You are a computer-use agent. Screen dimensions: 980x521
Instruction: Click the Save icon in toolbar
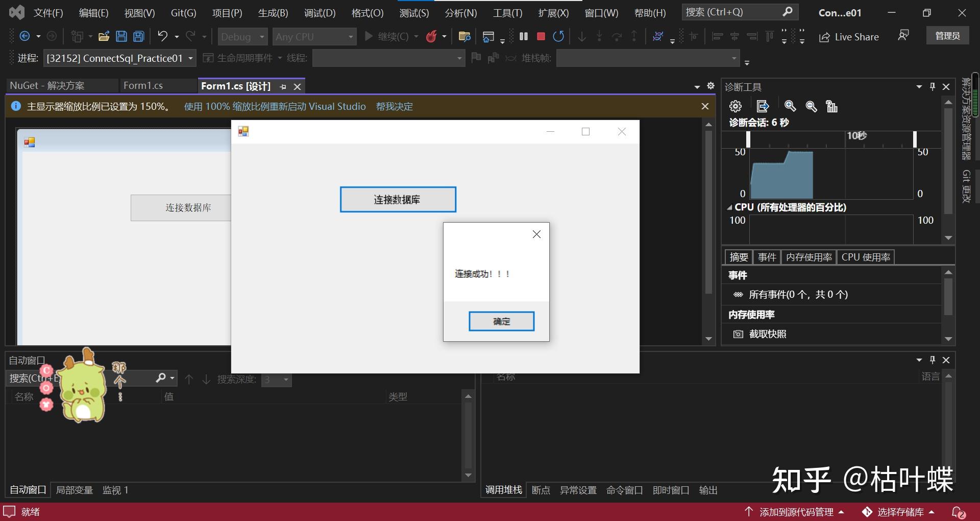pyautogui.click(x=121, y=36)
